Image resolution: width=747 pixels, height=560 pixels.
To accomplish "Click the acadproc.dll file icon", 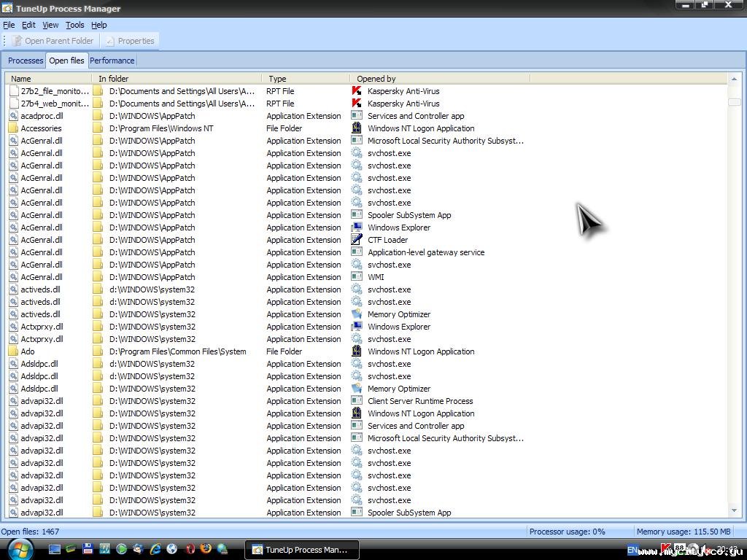I will 13,116.
